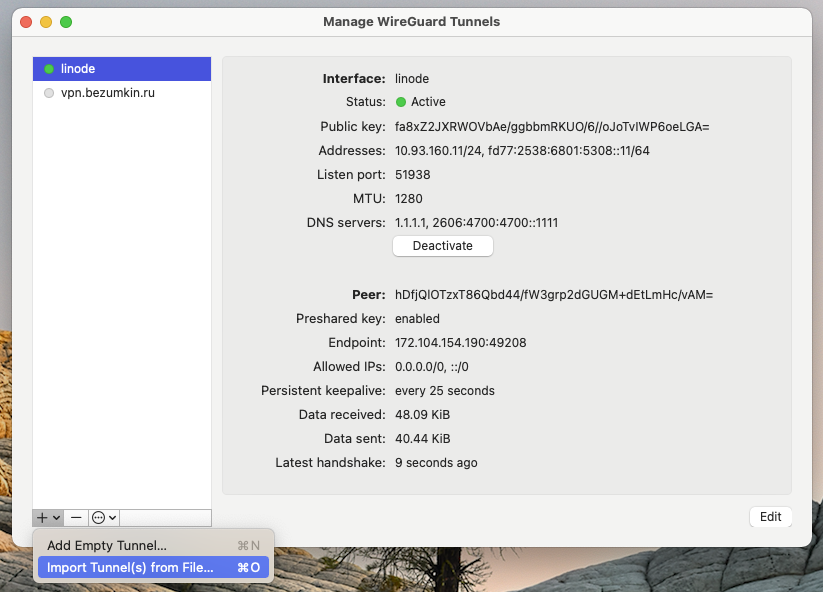This screenshot has width=823, height=592.
Task: Click the Active status text
Action: pos(428,102)
